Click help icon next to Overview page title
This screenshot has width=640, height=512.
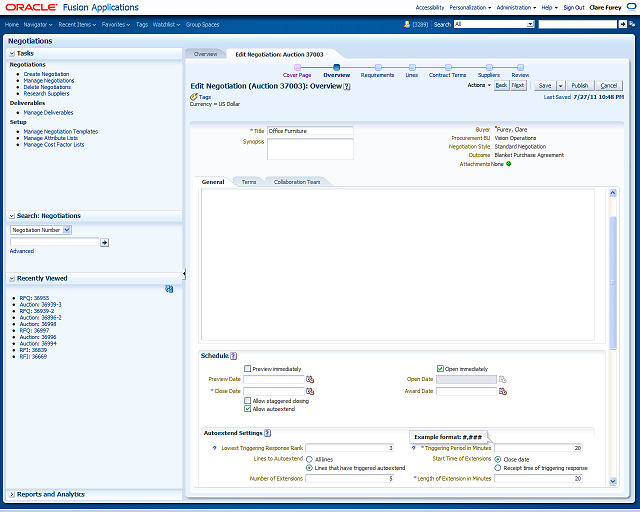tap(347, 87)
